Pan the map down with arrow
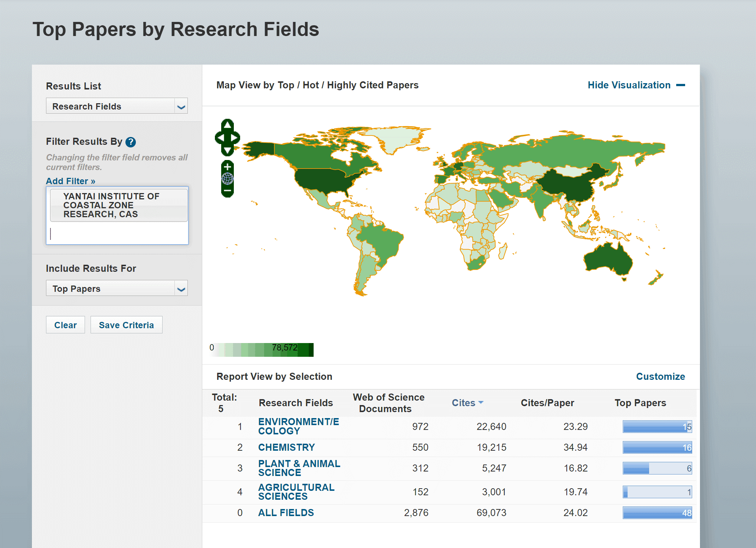This screenshot has height=548, width=756. pos(228,150)
